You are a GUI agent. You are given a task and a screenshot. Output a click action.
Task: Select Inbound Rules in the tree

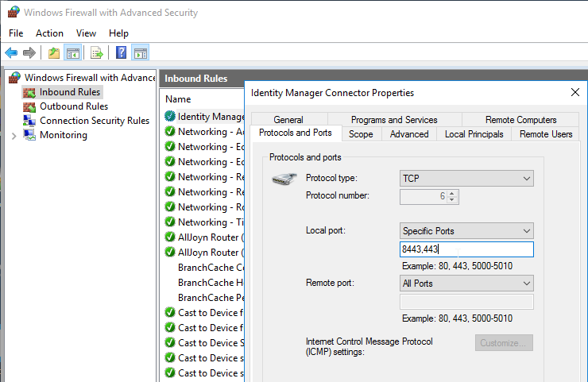(x=70, y=92)
